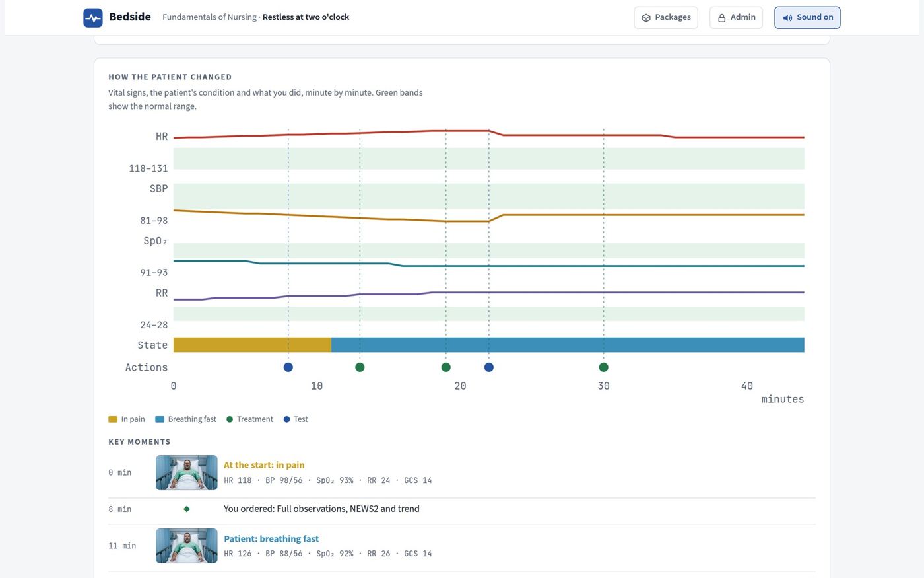Select the green Treatment marker at 19 minutes

tap(445, 367)
